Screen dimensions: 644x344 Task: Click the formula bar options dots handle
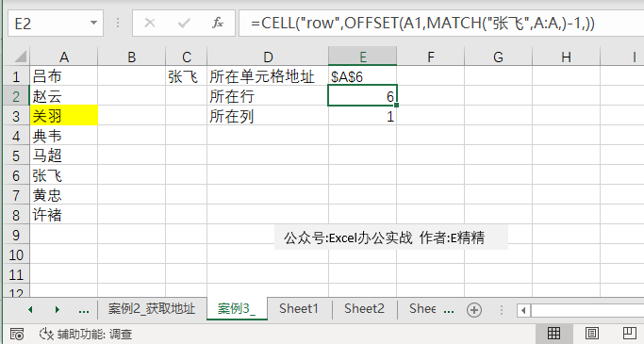click(118, 23)
